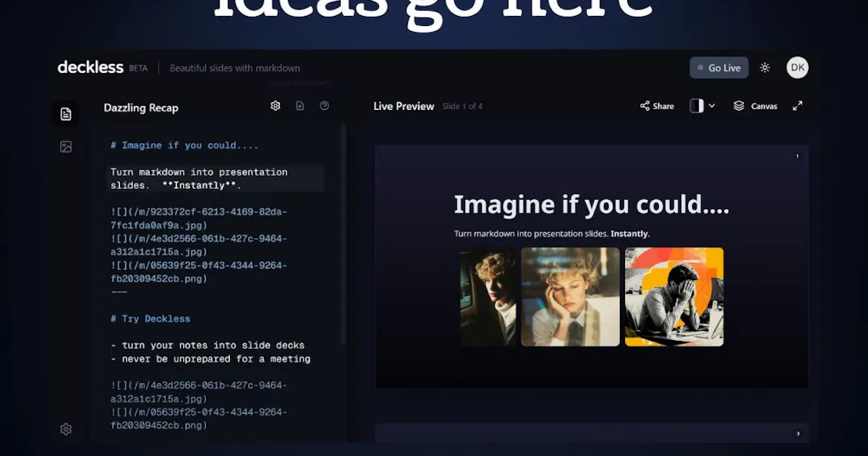Click the Canvas layers icon
The width and height of the screenshot is (868, 456).
[x=739, y=106]
